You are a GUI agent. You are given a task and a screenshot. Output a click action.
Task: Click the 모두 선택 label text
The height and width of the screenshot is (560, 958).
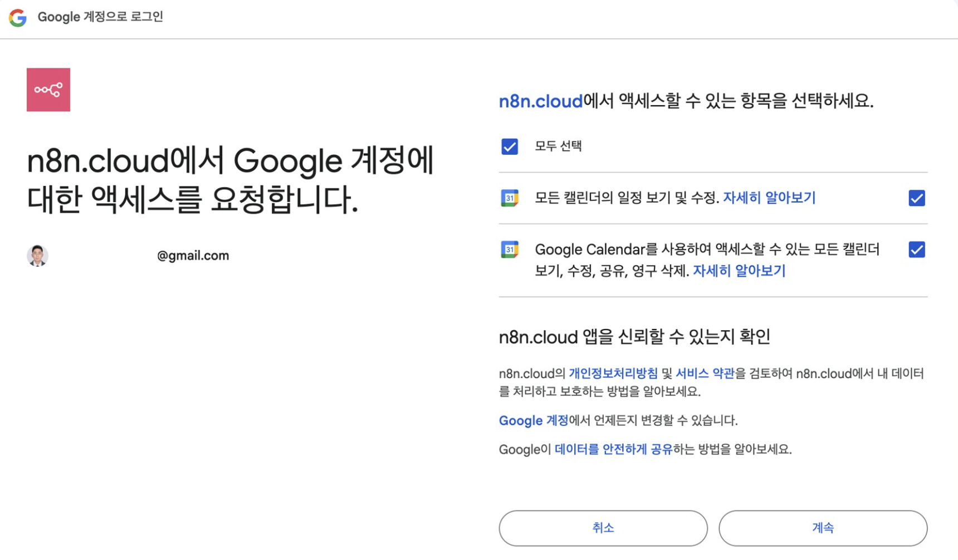(558, 146)
